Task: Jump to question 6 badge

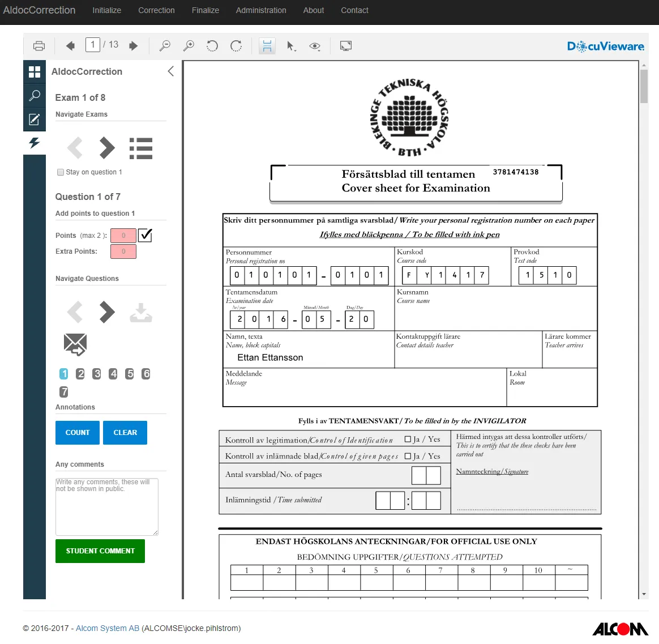Action: tap(146, 374)
